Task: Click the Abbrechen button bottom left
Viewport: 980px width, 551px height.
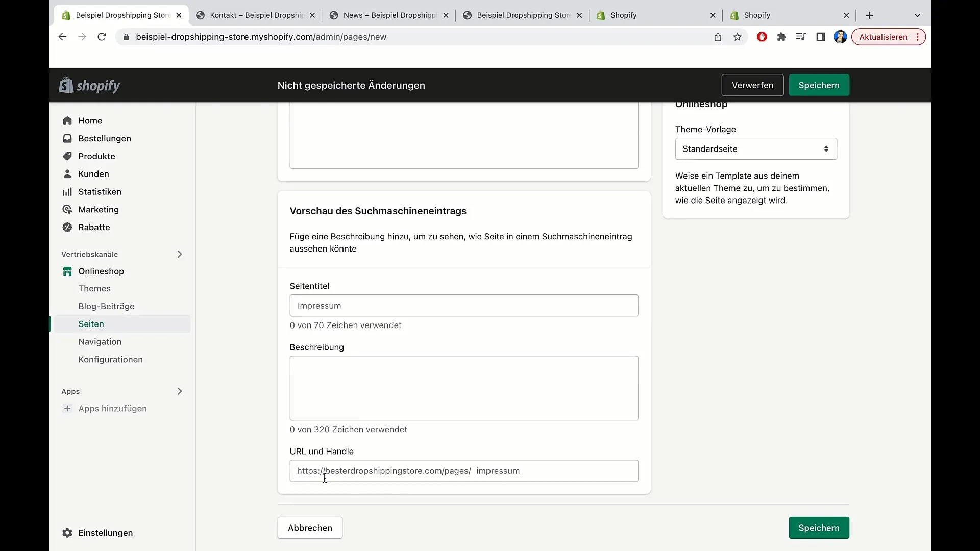Action: pos(310,528)
